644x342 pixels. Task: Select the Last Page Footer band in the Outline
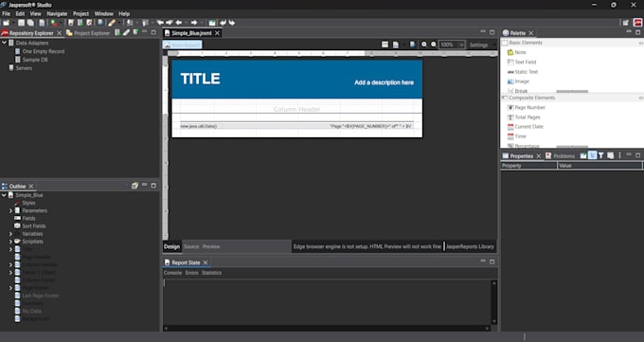tap(37, 296)
